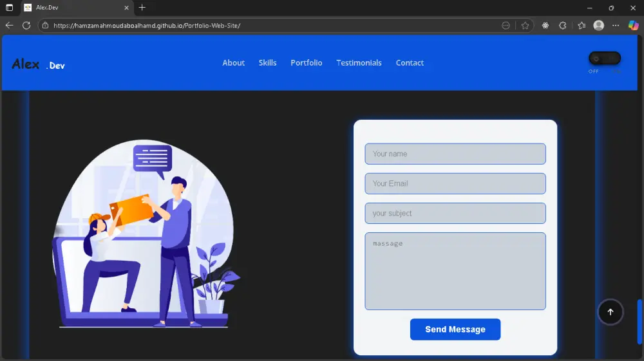
Task: Focus the your subject input field
Action: [455, 214]
